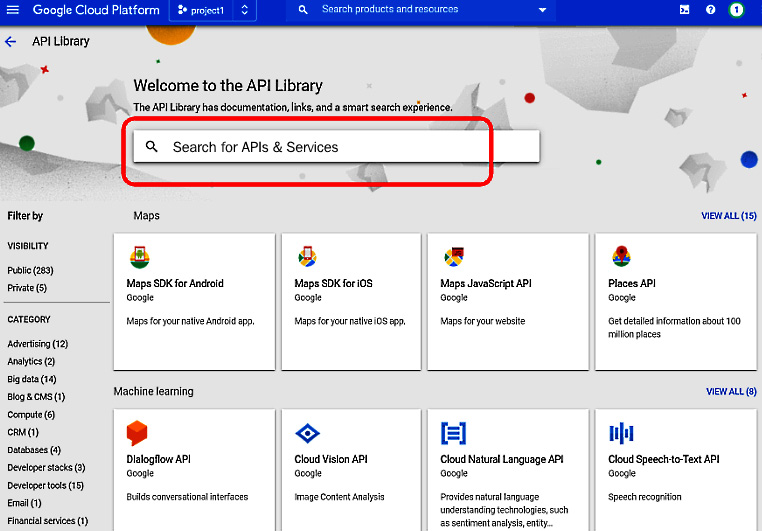Click the Cloud Vision API diamond icon

(307, 433)
